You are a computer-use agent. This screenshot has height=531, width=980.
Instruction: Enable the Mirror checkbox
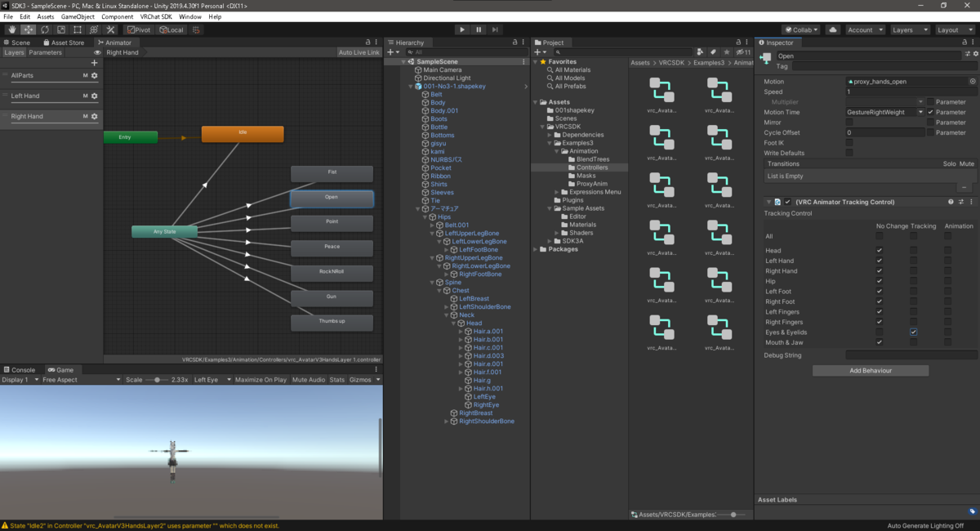click(849, 123)
